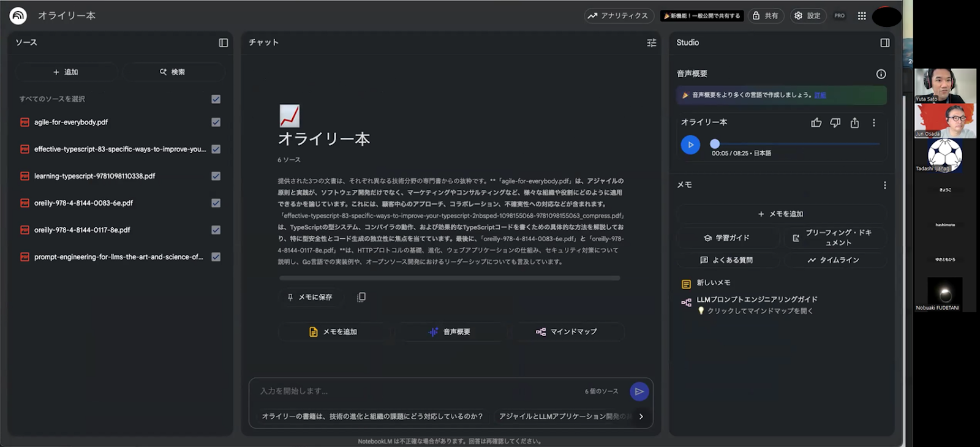The height and width of the screenshot is (447, 980).
Task: Open audio overview more options menu
Action: pyautogui.click(x=874, y=123)
